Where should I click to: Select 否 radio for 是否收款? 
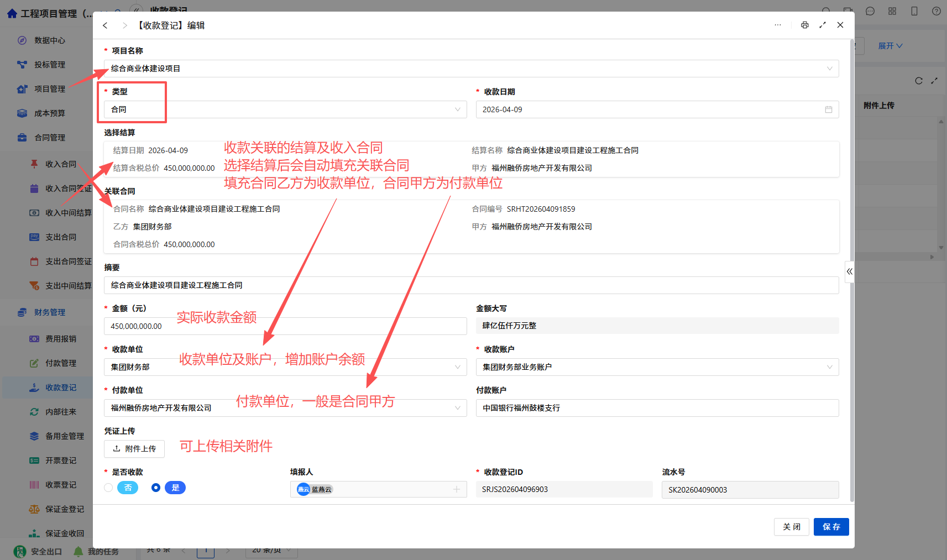(108, 488)
